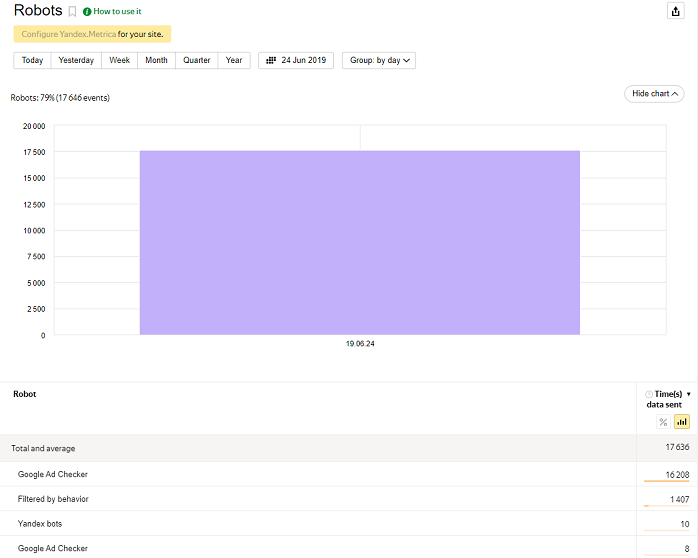Switch column display to bar chart view
Screen dimensions: 698x558
(681, 422)
